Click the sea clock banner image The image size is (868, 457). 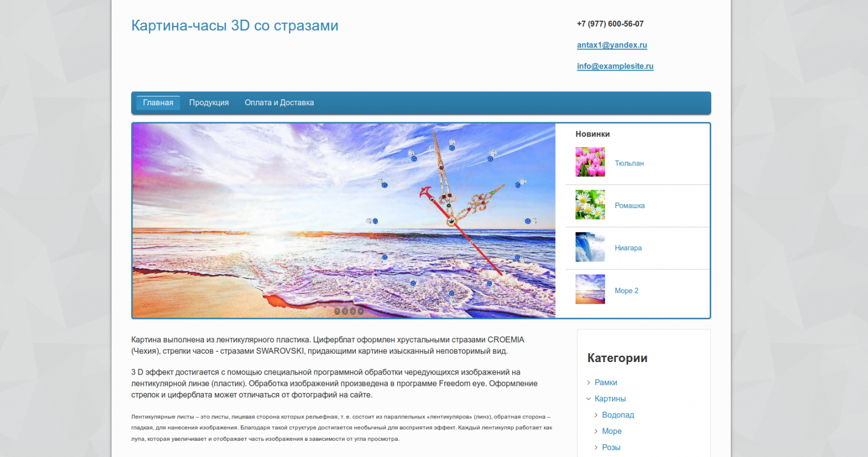(x=344, y=220)
